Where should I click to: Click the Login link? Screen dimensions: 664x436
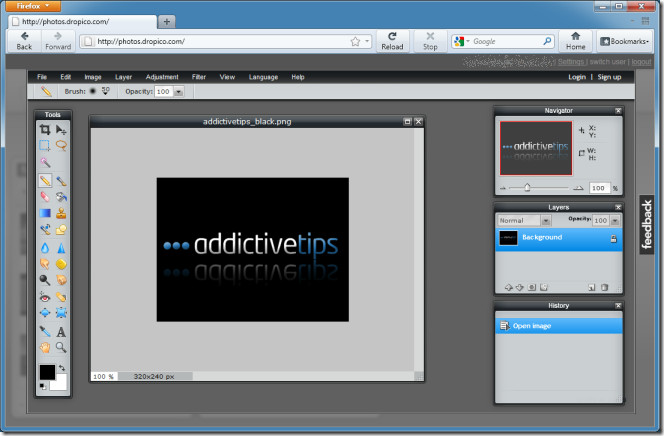577,77
